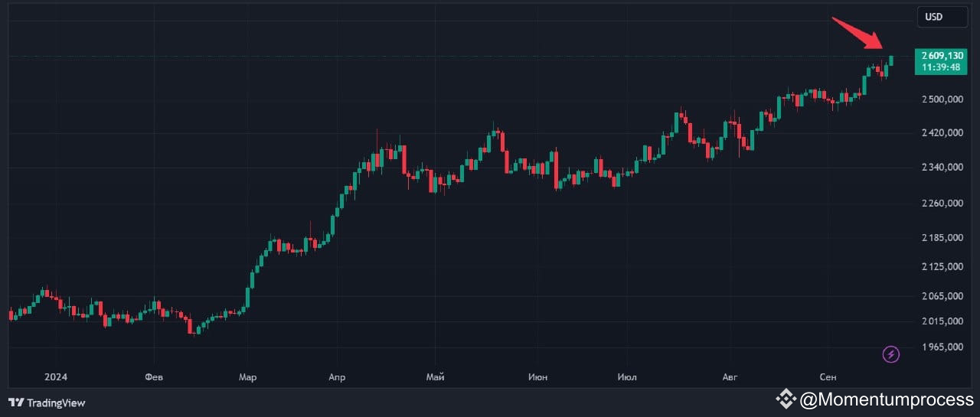Viewport: 980px width, 417px height.
Task: Click the 2 340,000 price axis label
Action: [x=942, y=168]
